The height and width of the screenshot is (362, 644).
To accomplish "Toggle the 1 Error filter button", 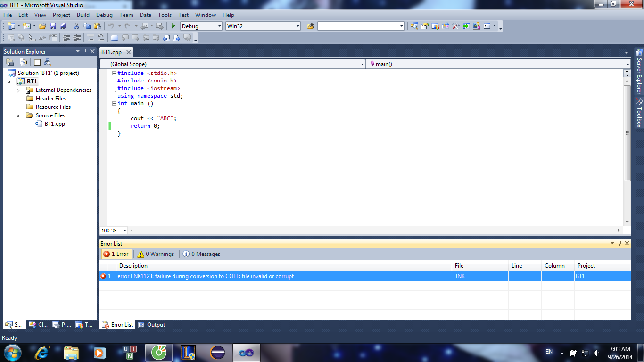I will tap(116, 254).
